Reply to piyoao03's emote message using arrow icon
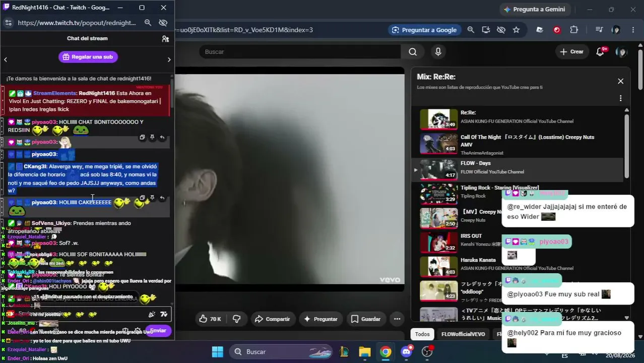The height and width of the screenshot is (363, 644). pos(162,137)
